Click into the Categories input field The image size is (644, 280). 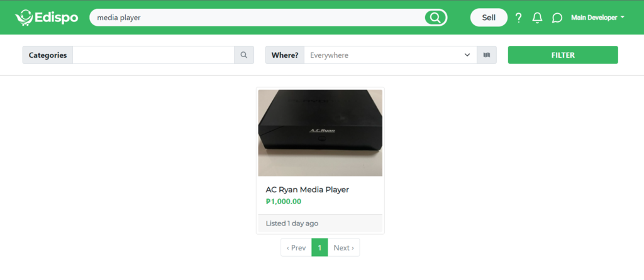click(153, 55)
